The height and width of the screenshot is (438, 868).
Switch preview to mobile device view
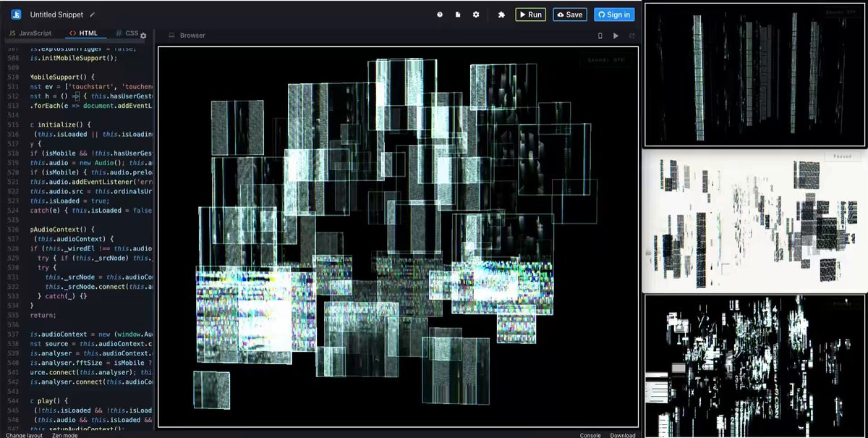click(600, 35)
